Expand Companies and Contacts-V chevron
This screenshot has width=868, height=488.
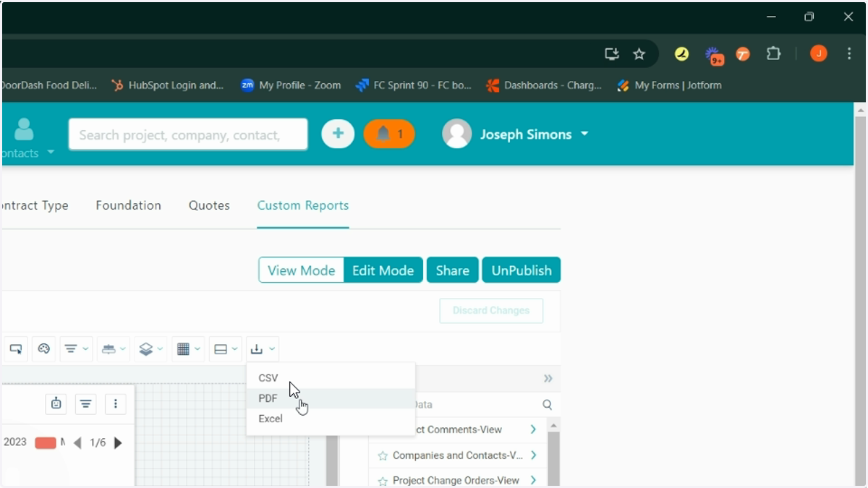(533, 455)
